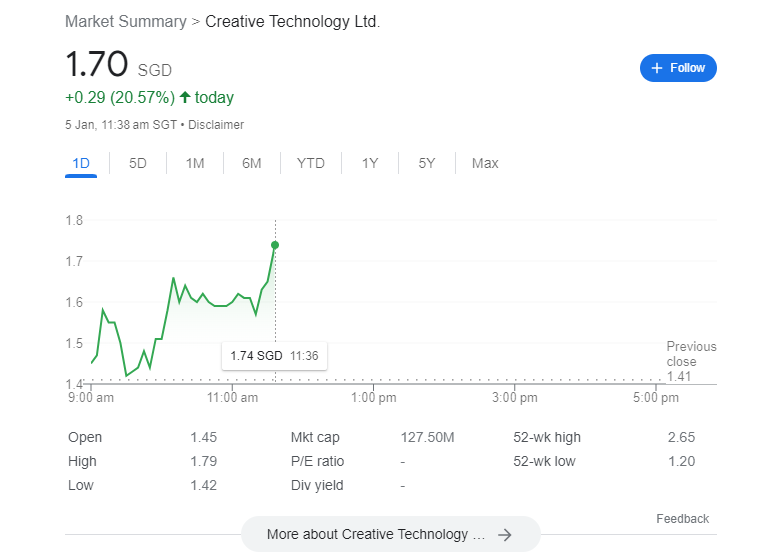Switch to the 1Y chart view
Viewport: 776px width, 554px height.
click(370, 163)
